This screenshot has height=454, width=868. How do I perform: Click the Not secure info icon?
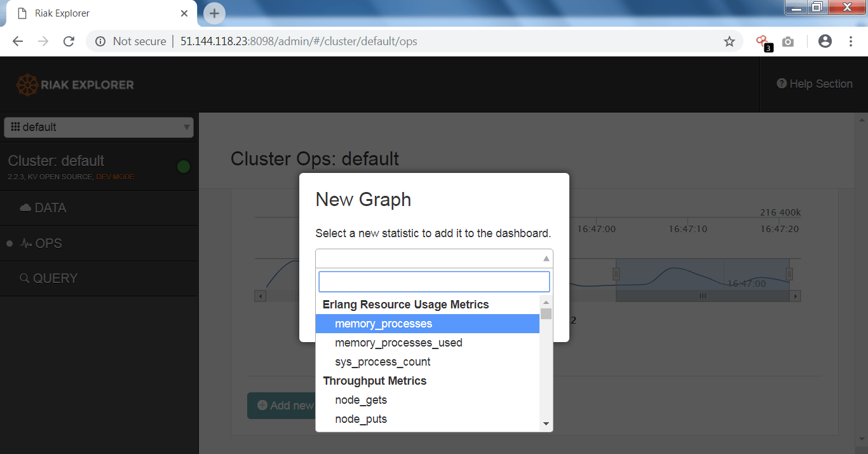click(x=100, y=41)
